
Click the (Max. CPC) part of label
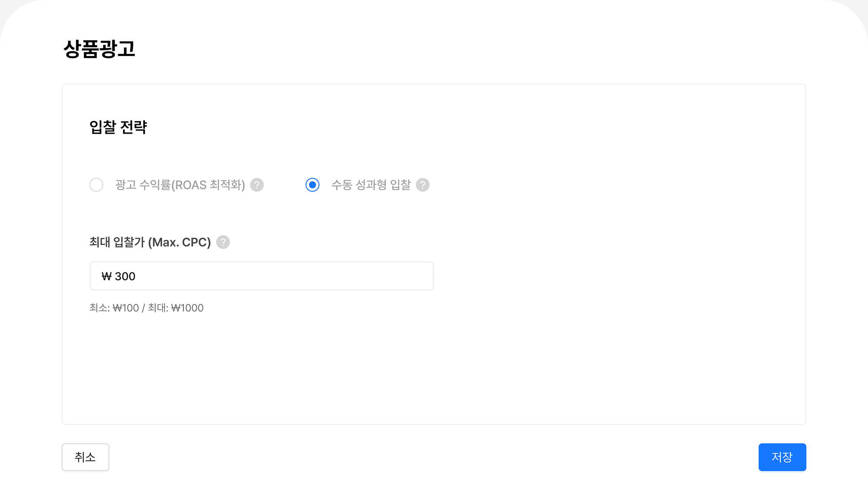179,242
